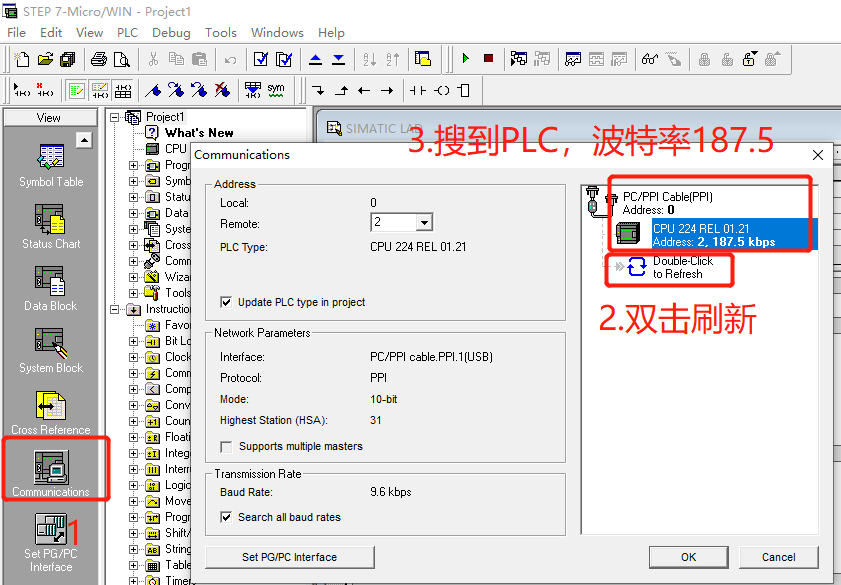This screenshot has width=841, height=585.
Task: Set the PLC to RUN with the green triangle
Action: tap(466, 58)
